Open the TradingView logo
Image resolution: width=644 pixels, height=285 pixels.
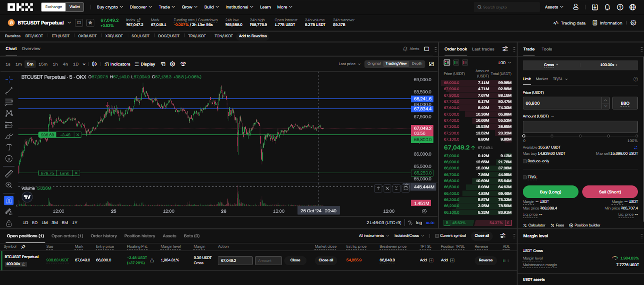pyautogui.click(x=27, y=197)
